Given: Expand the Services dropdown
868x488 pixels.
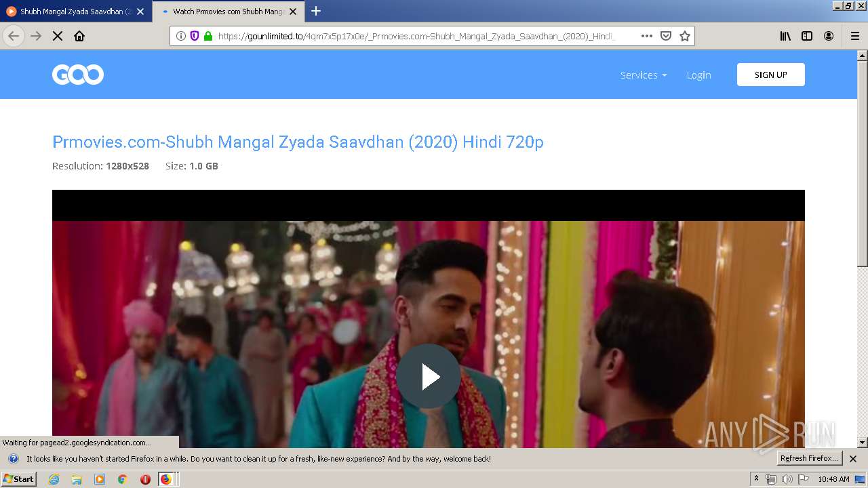Looking at the screenshot, I should coord(644,75).
